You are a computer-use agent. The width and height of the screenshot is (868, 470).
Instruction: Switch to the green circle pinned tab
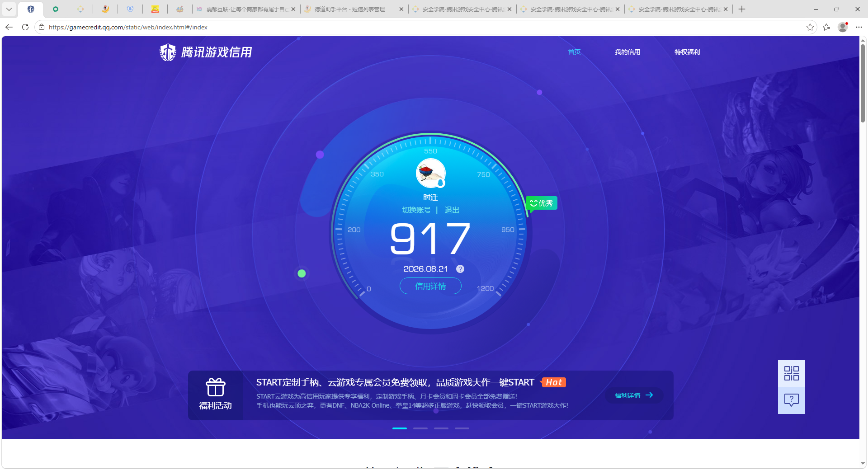(x=56, y=9)
